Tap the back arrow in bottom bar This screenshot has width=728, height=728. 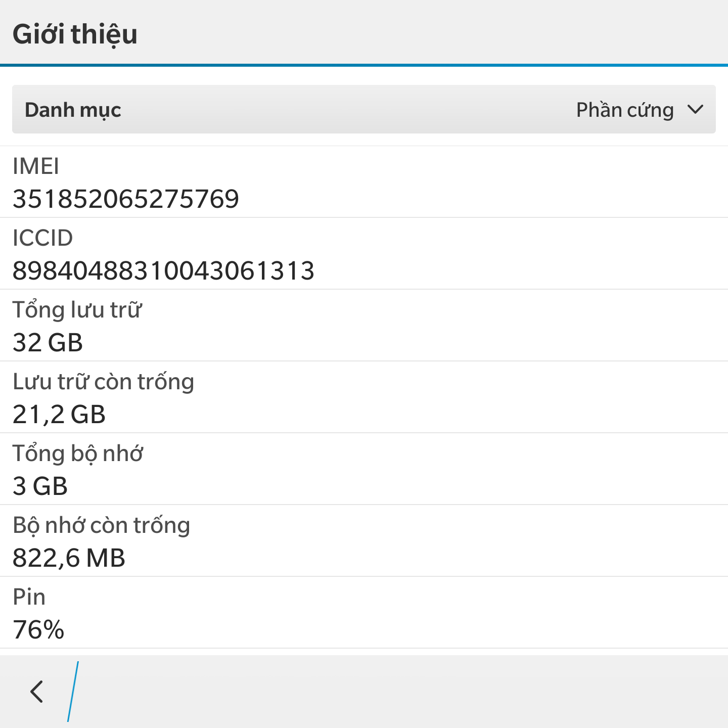point(37,692)
